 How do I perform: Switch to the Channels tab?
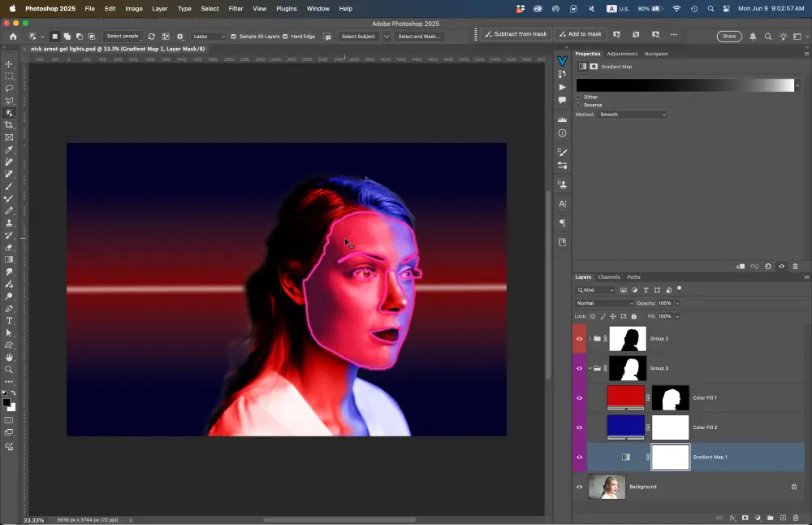click(x=609, y=277)
